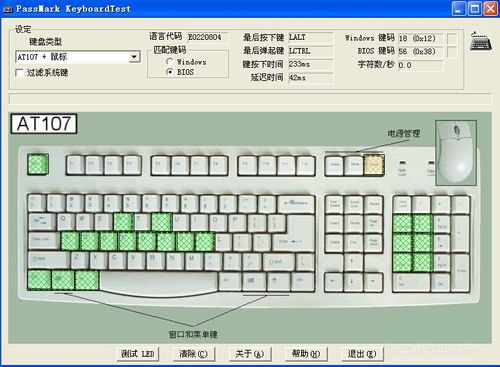Viewport: 500px width, 367px height.
Task: Click the 字符数/秒 value 0.0
Action: tap(421, 65)
